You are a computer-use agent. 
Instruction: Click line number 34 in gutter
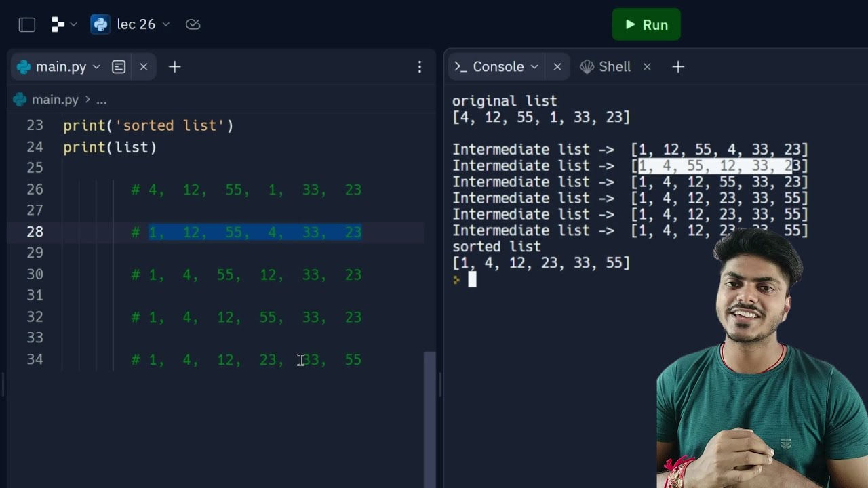[35, 359]
